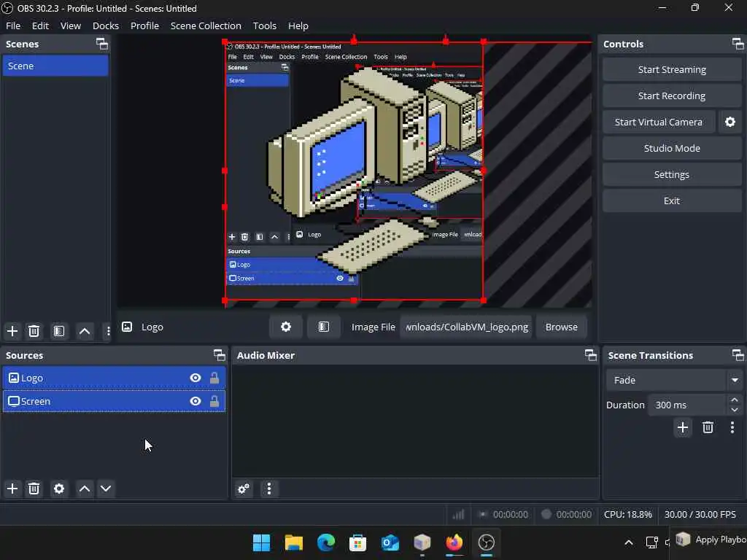Open Audio Mixer three-dot menu
This screenshot has height=560, width=747.
(x=269, y=489)
